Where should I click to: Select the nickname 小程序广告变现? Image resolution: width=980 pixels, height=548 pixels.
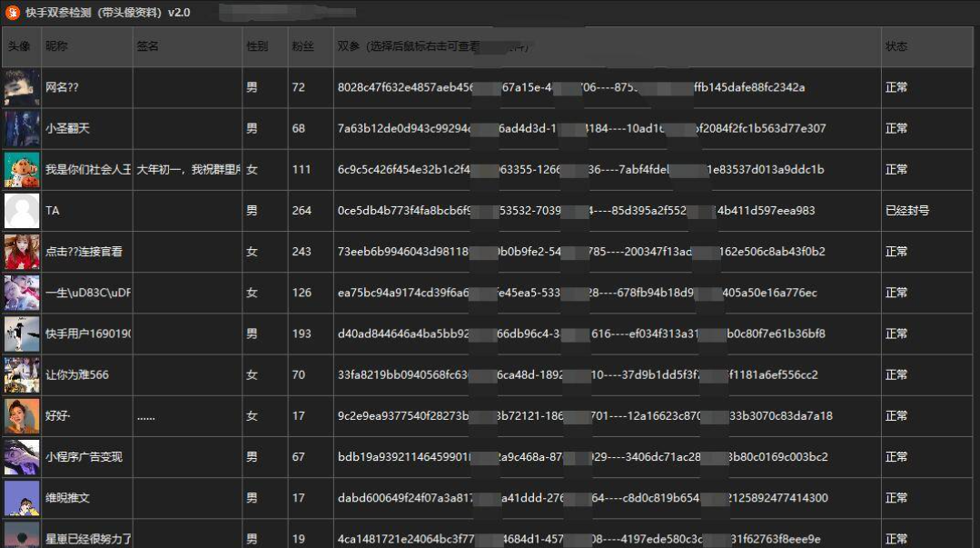(84, 457)
